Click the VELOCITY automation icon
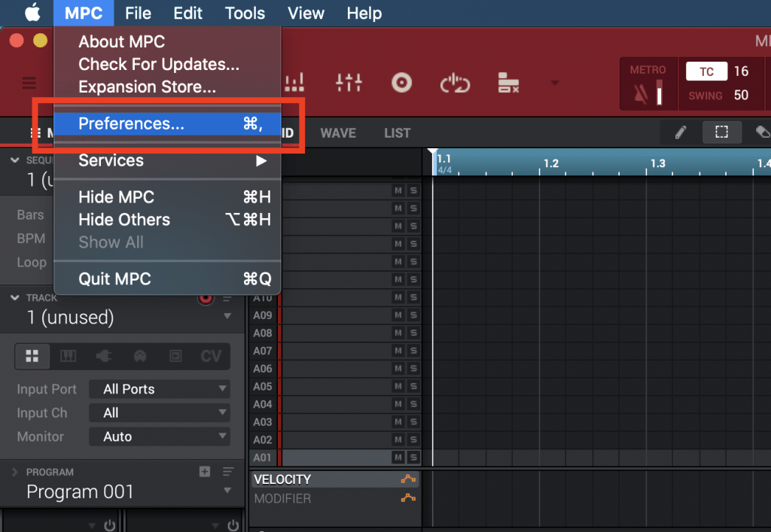This screenshot has width=771, height=532. coord(408,479)
